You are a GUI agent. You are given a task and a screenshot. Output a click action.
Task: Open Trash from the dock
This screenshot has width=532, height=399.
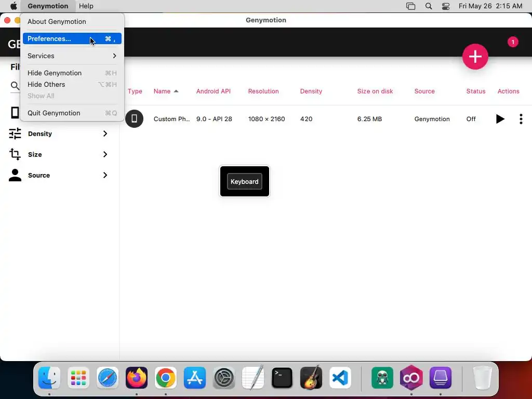(483, 378)
